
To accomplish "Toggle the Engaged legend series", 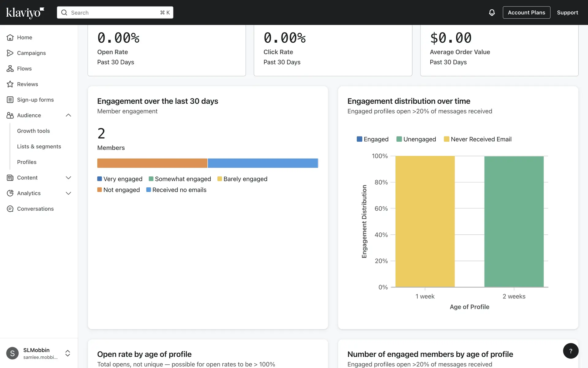I will 372,139.
